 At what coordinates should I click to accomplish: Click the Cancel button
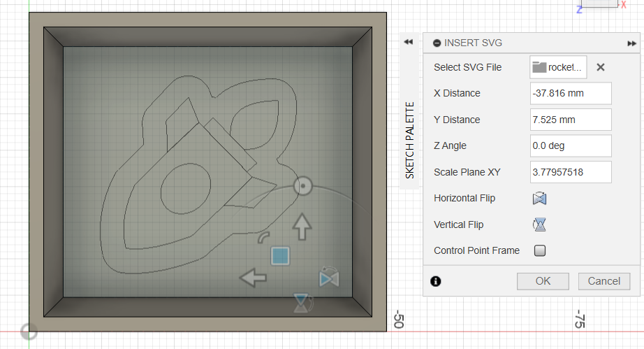(603, 281)
